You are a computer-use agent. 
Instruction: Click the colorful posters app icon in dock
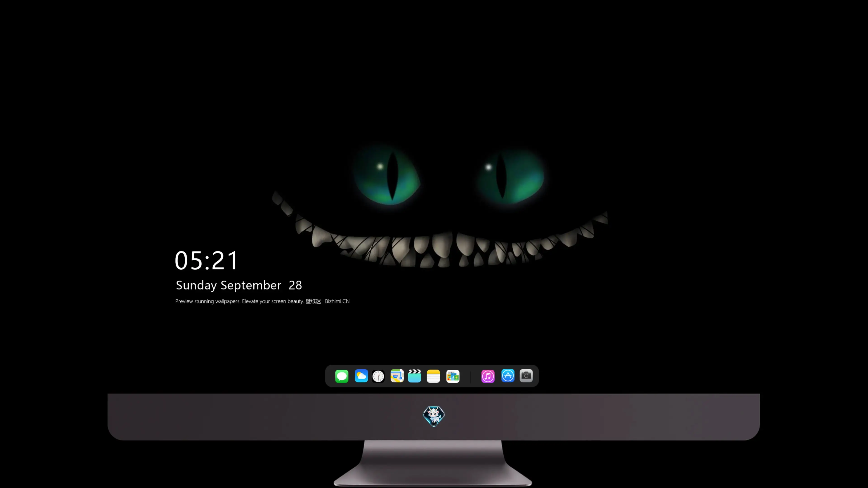coord(453,376)
